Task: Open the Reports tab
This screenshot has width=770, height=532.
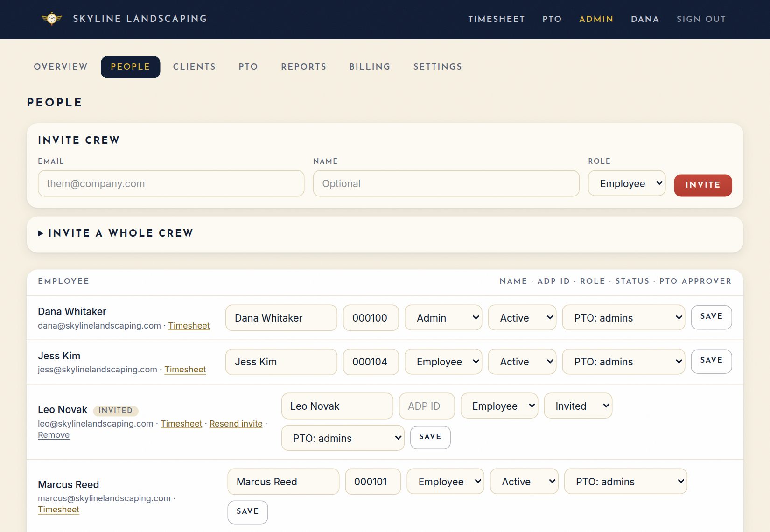Action: coord(304,67)
